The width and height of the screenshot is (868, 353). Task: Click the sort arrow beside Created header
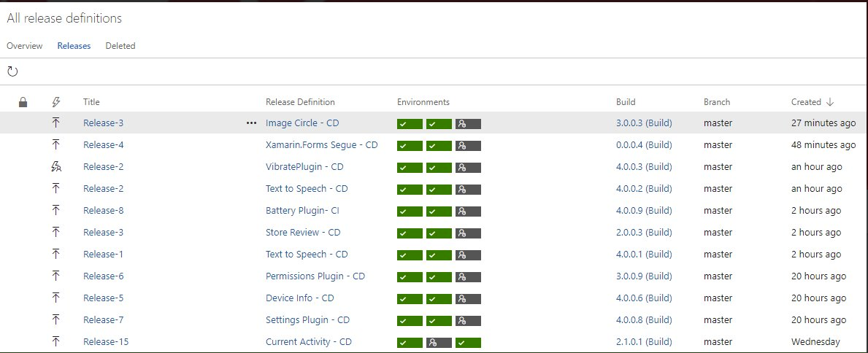[x=830, y=102]
